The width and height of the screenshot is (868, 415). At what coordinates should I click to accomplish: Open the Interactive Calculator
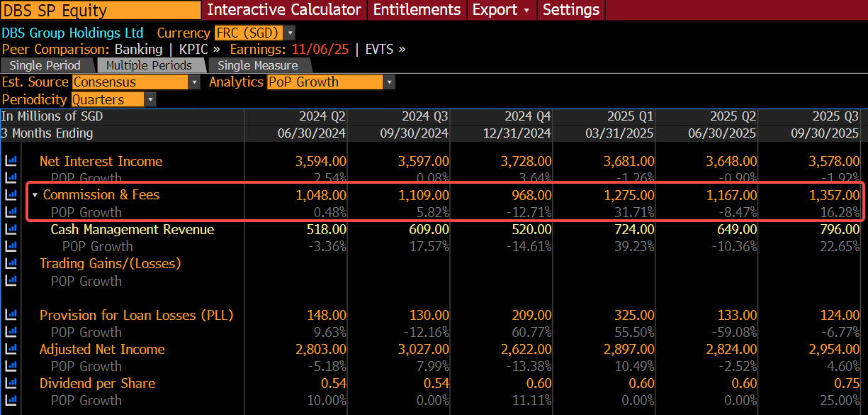284,10
